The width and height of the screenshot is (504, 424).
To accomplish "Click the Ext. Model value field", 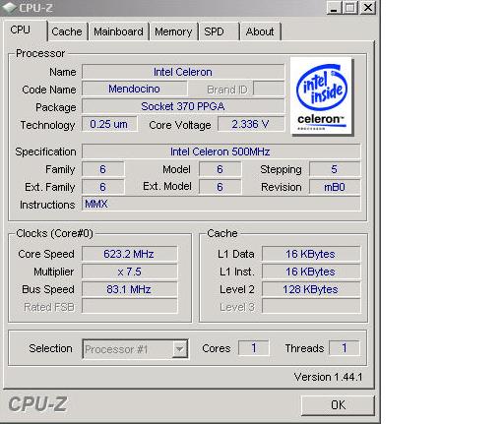I will coord(220,187).
